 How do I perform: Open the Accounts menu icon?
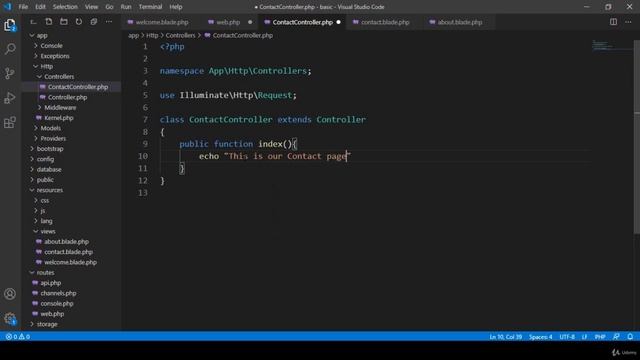10,294
